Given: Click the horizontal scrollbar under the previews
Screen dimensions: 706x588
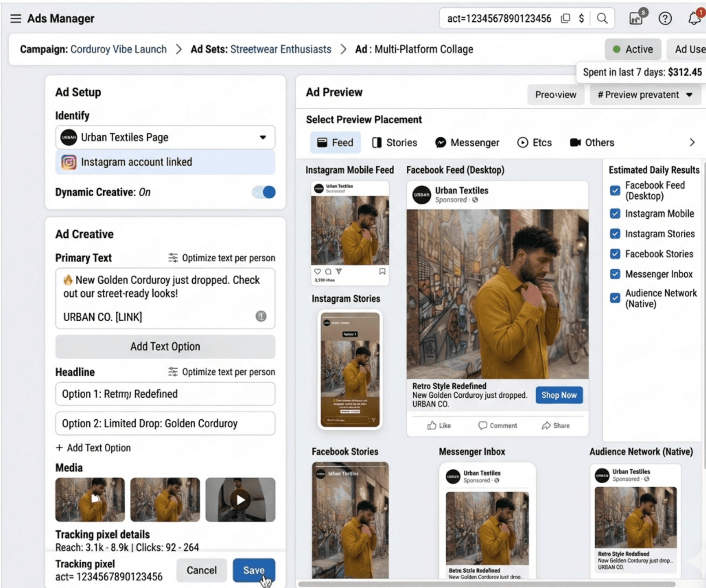Looking at the screenshot, I should [x=486, y=584].
